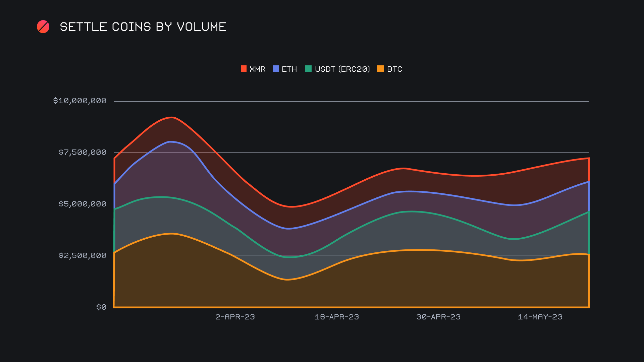
Task: Click the $10,000,000 axis label
Action: 80,101
